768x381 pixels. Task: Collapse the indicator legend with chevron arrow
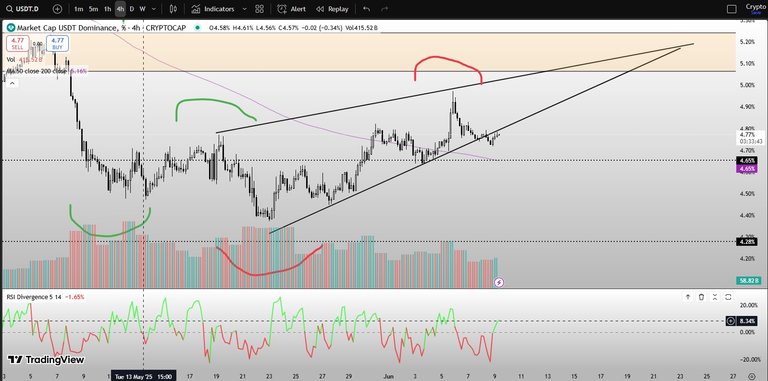point(12,83)
